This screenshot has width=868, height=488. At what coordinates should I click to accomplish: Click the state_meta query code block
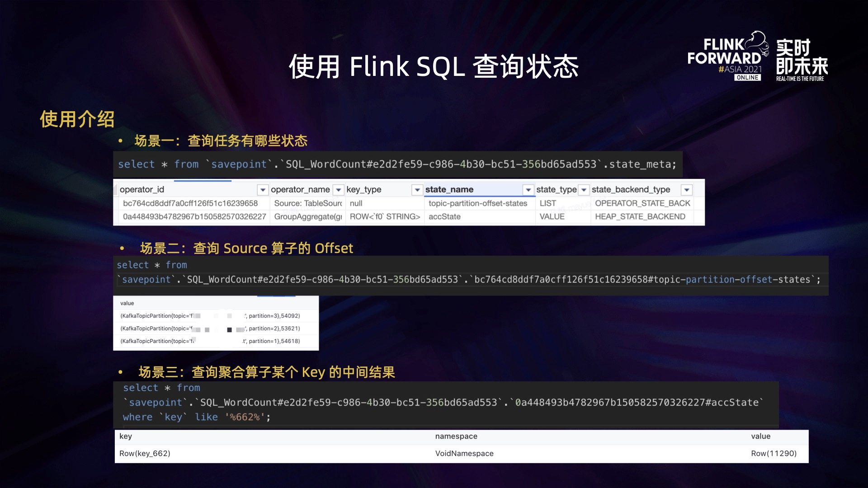click(397, 164)
